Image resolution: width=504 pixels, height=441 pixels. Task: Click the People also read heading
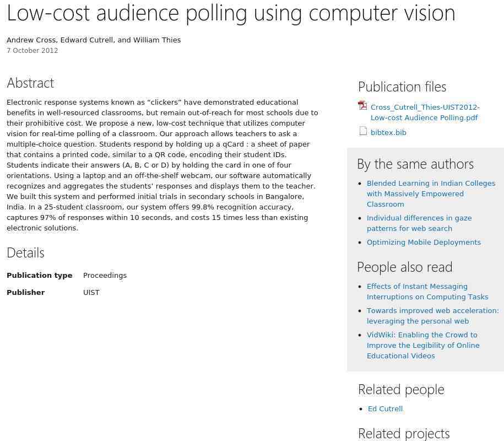[x=405, y=267]
